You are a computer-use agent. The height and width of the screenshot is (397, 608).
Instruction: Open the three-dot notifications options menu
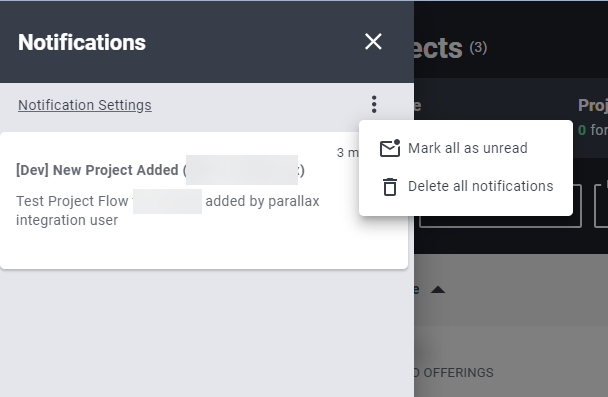pyautogui.click(x=374, y=105)
